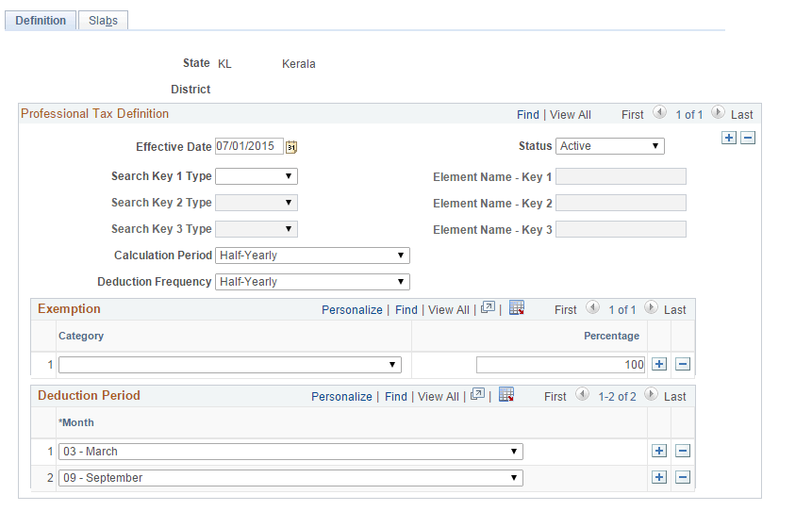Click the Kerala state description
Viewport: 812px width, 511px height.
coord(299,64)
